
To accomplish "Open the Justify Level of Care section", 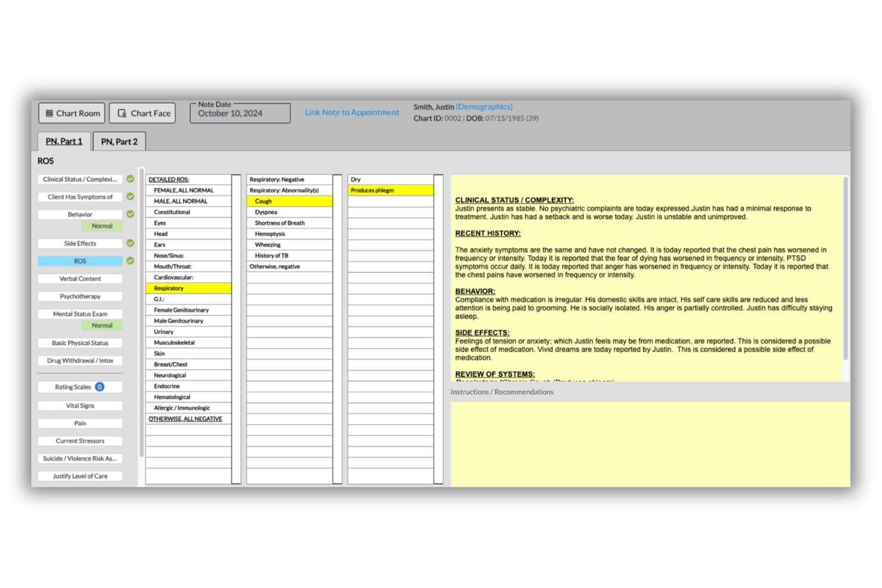I will [80, 476].
